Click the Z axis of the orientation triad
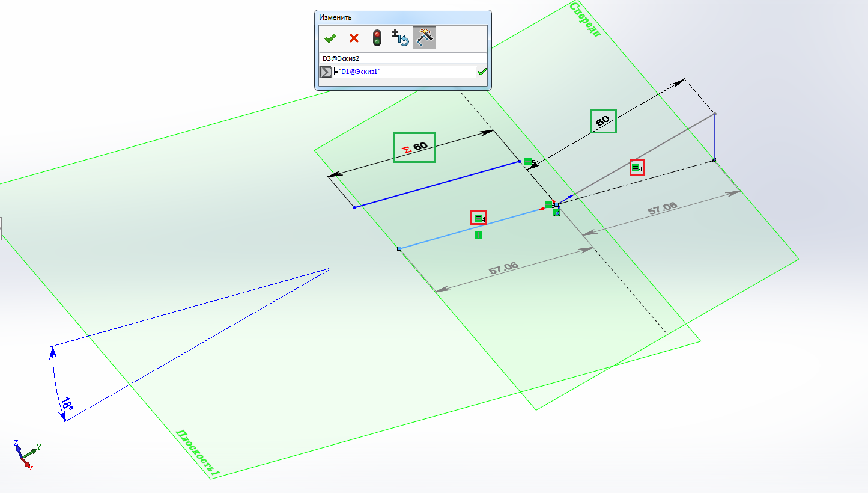The height and width of the screenshot is (493, 868). click(x=17, y=448)
